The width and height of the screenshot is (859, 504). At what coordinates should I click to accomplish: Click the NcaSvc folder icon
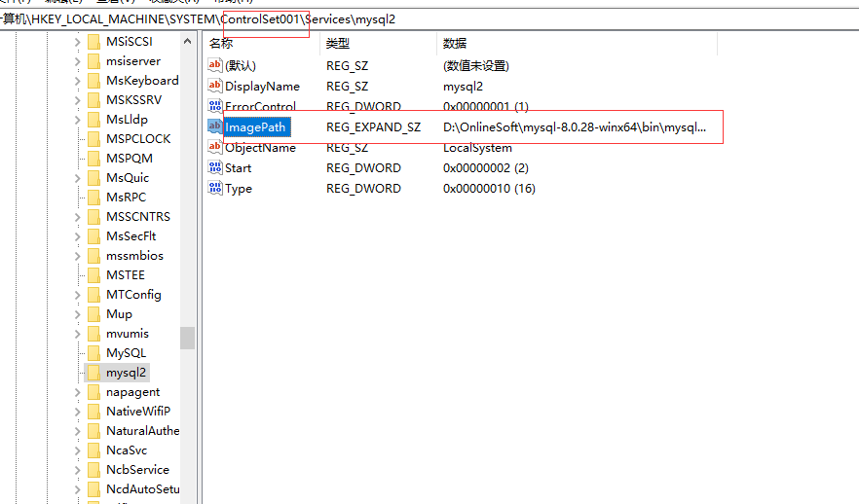[94, 450]
